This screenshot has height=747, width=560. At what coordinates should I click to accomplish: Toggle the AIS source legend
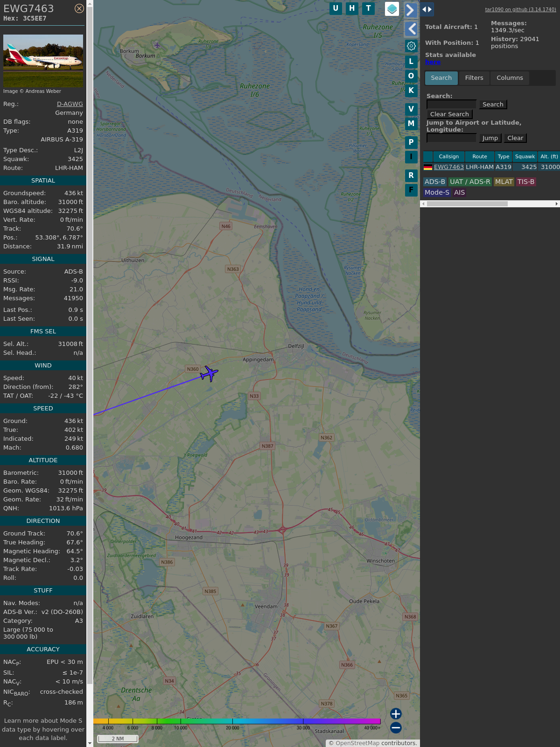point(460,193)
